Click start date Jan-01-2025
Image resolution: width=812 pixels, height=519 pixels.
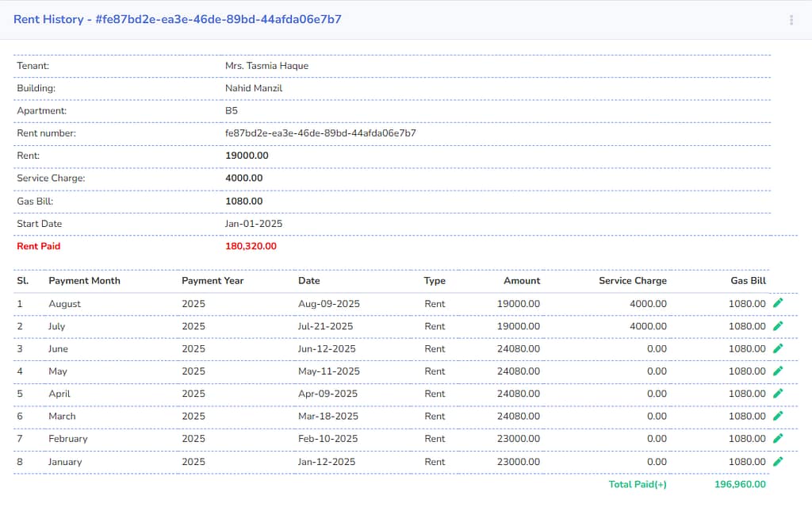pyautogui.click(x=254, y=224)
